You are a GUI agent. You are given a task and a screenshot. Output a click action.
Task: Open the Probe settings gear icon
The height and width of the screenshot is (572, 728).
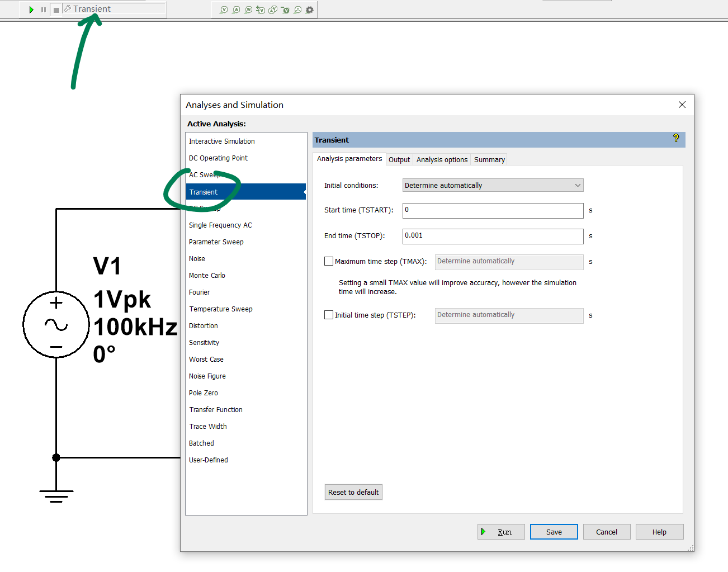(x=309, y=10)
